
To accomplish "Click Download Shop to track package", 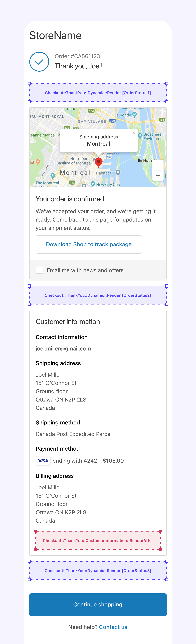I will [89, 244].
